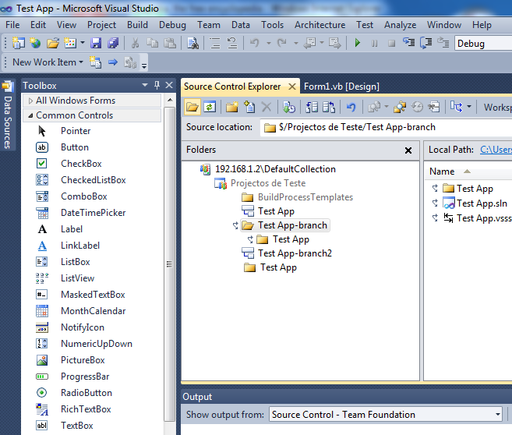Collapse the Common Controls group
The image size is (512, 435).
[x=31, y=116]
